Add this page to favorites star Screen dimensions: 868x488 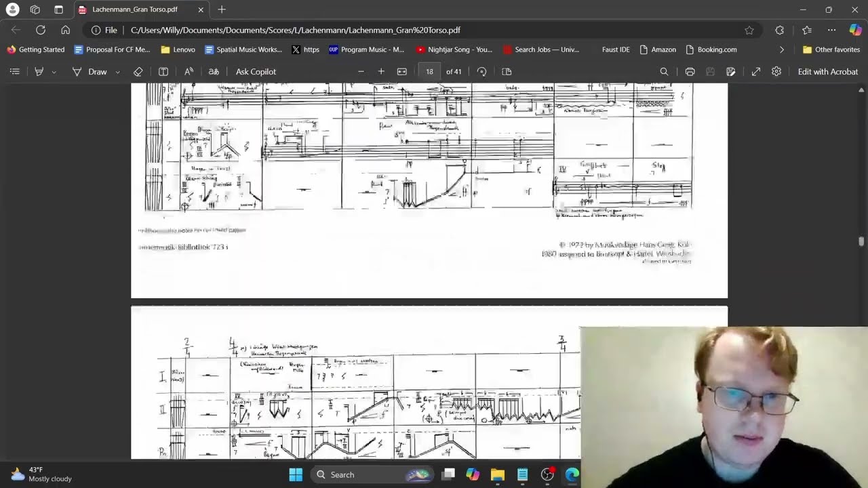[749, 30]
